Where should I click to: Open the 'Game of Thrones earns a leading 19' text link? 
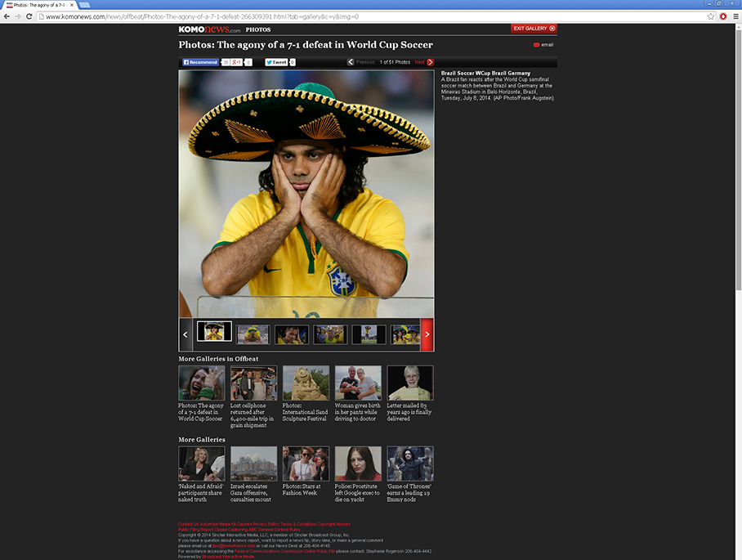(409, 493)
